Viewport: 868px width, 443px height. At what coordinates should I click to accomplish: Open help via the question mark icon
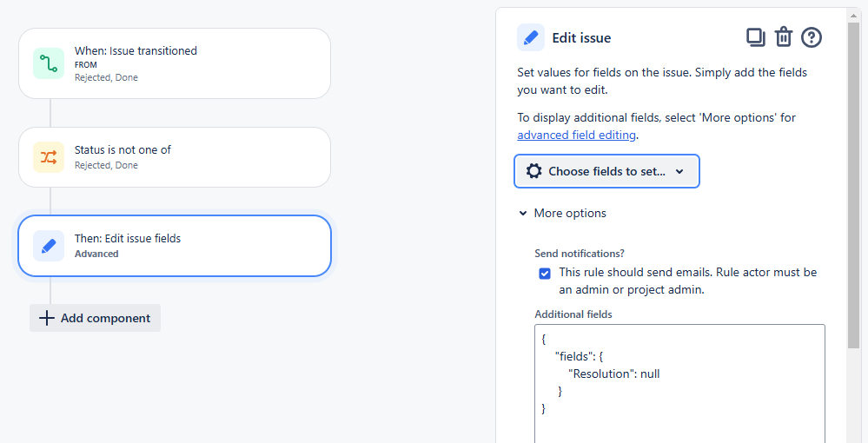click(x=812, y=37)
